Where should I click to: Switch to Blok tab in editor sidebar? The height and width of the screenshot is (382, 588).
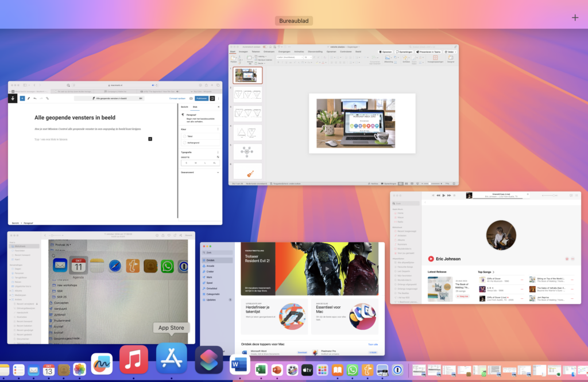point(194,107)
